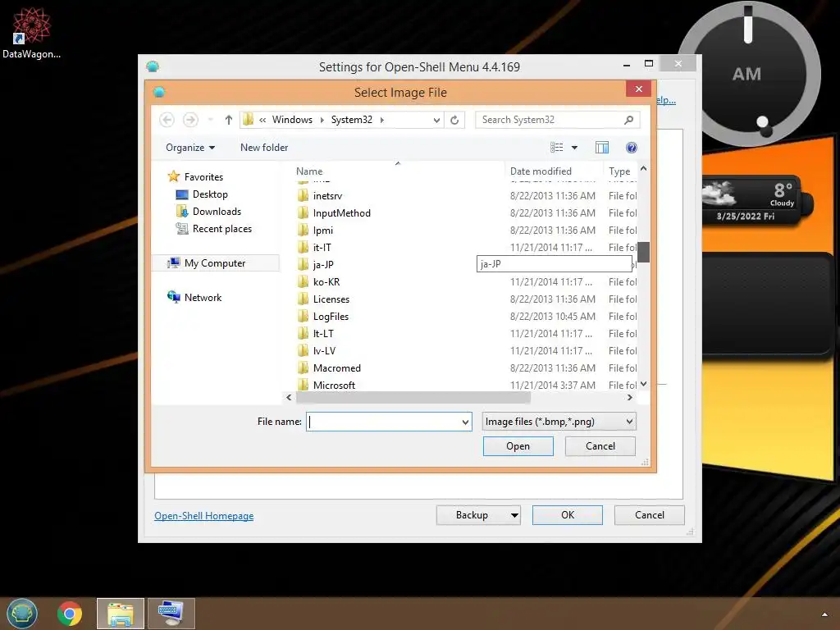Select the inetsrv folder icon
The width and height of the screenshot is (840, 630).
coord(304,195)
